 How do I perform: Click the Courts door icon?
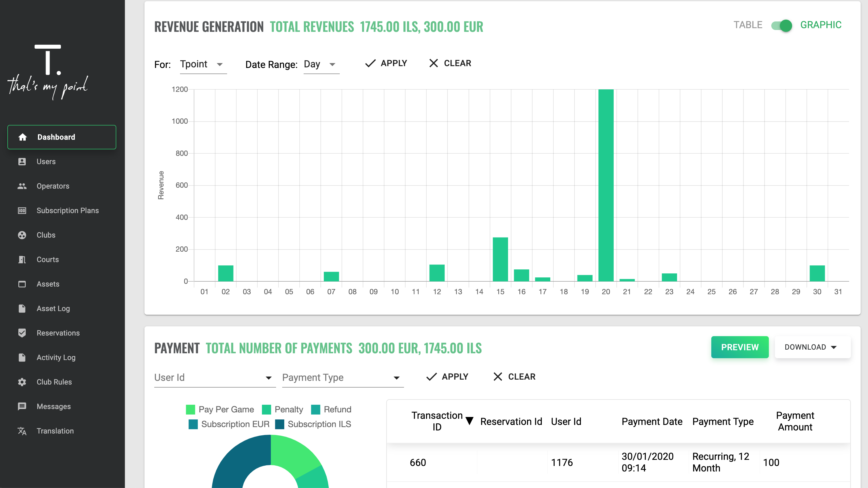[x=22, y=260]
